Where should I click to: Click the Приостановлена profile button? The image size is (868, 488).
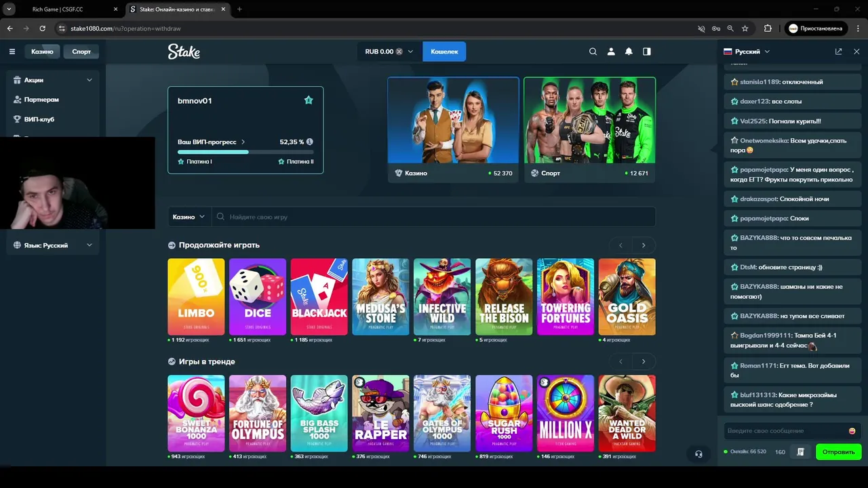tap(816, 28)
